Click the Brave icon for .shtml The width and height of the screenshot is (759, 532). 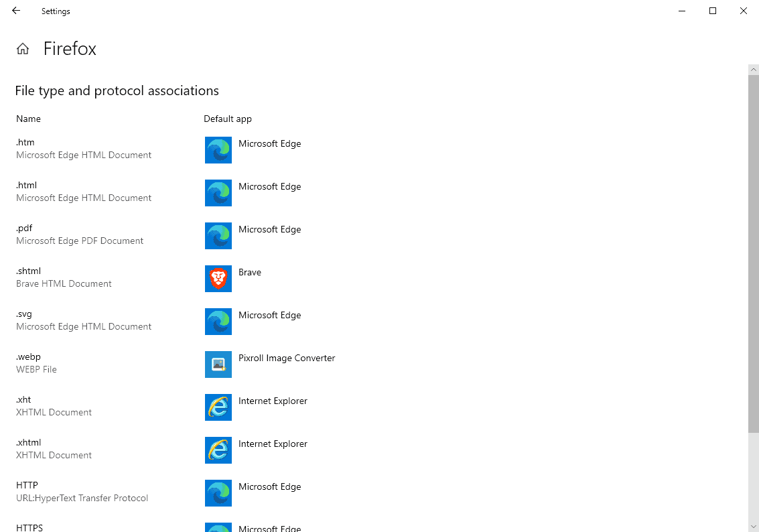click(218, 278)
